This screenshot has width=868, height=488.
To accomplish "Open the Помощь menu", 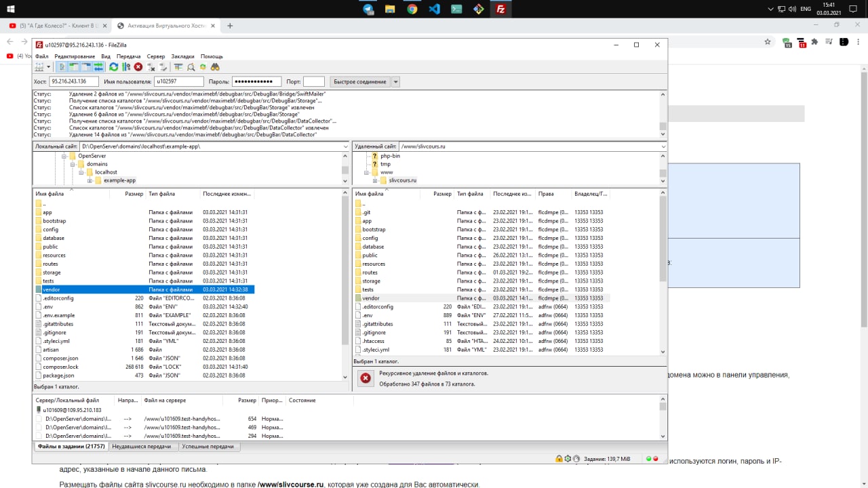I will point(212,56).
